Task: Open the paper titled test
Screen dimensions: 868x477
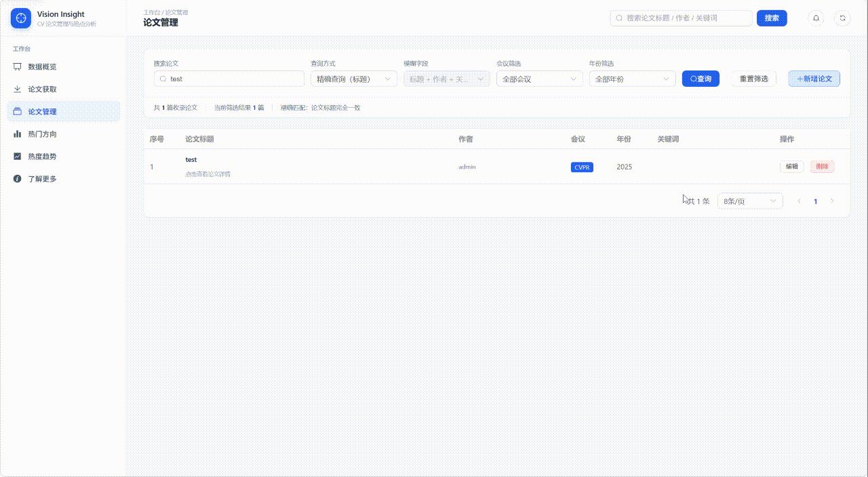Action: [x=191, y=160]
